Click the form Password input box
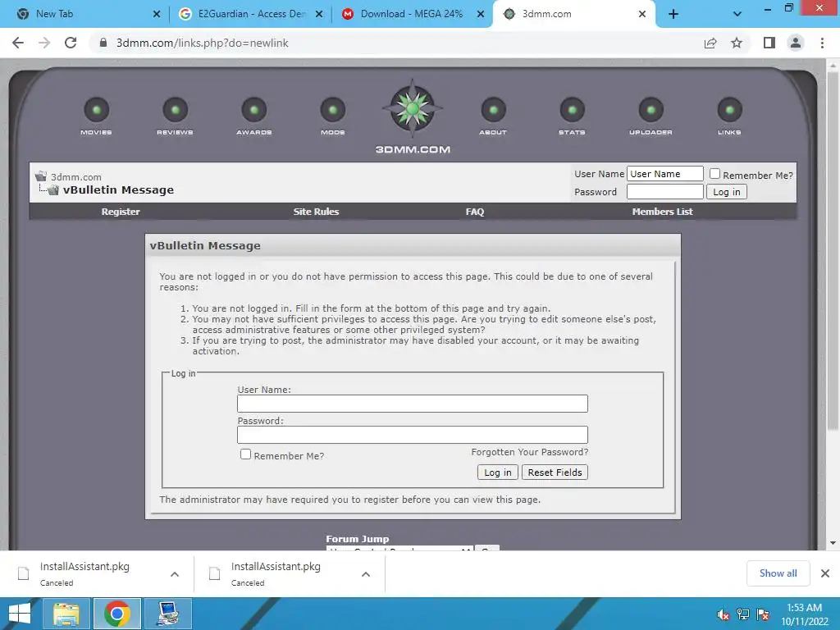 [x=413, y=435]
